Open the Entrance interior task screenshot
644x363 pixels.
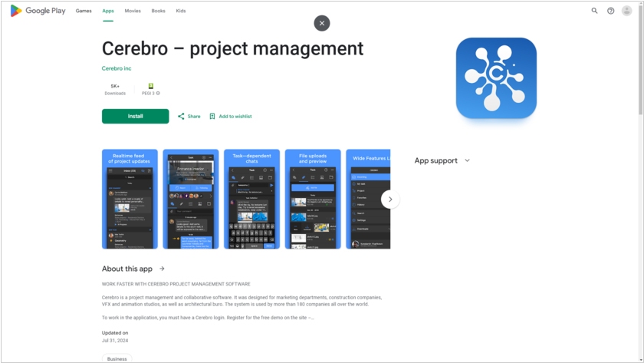(191, 199)
